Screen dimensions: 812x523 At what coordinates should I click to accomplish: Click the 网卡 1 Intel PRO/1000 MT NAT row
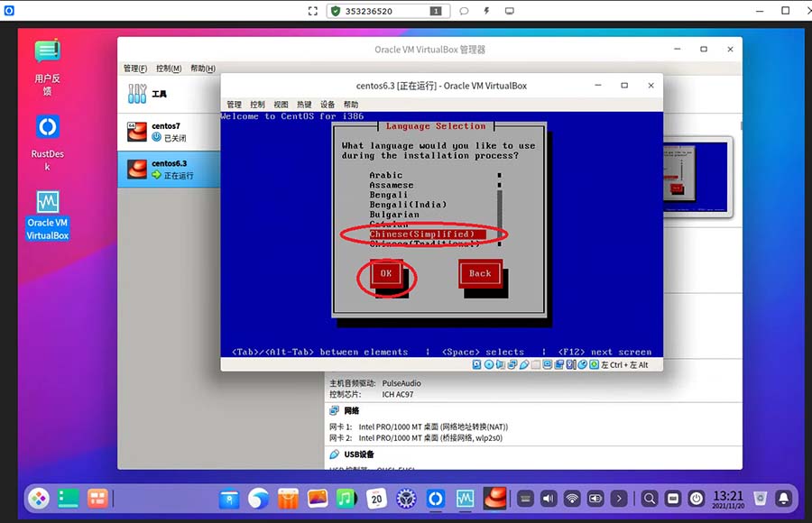(419, 427)
